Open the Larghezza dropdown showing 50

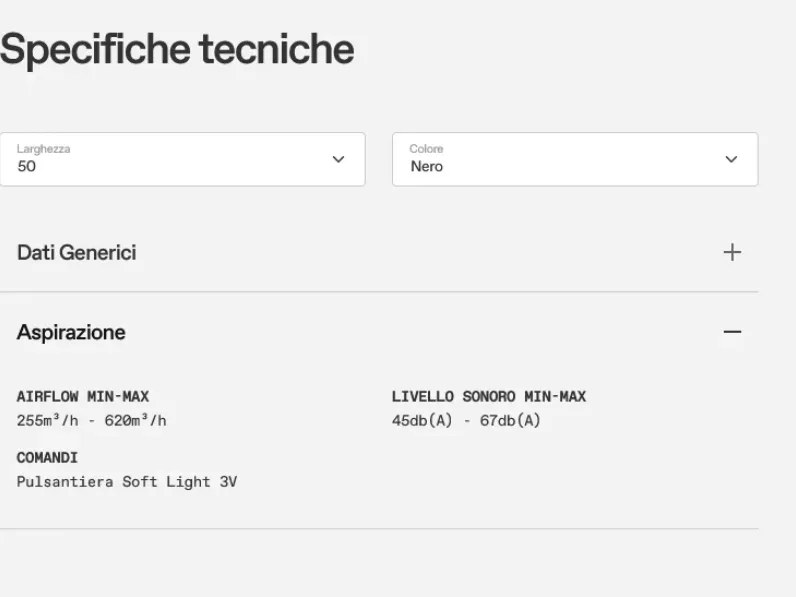click(182, 159)
